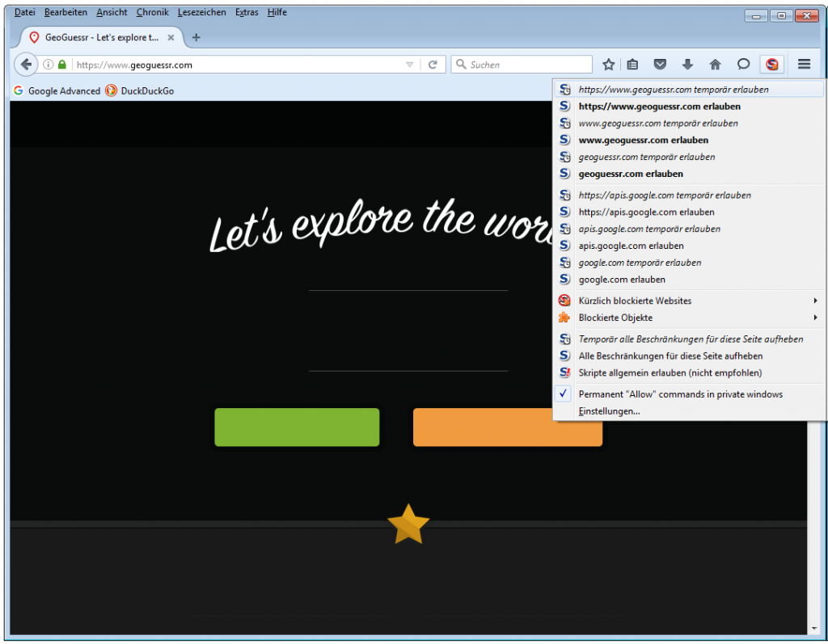828x644 pixels.
Task: Open the Lesezeichen menu
Action: tap(201, 12)
